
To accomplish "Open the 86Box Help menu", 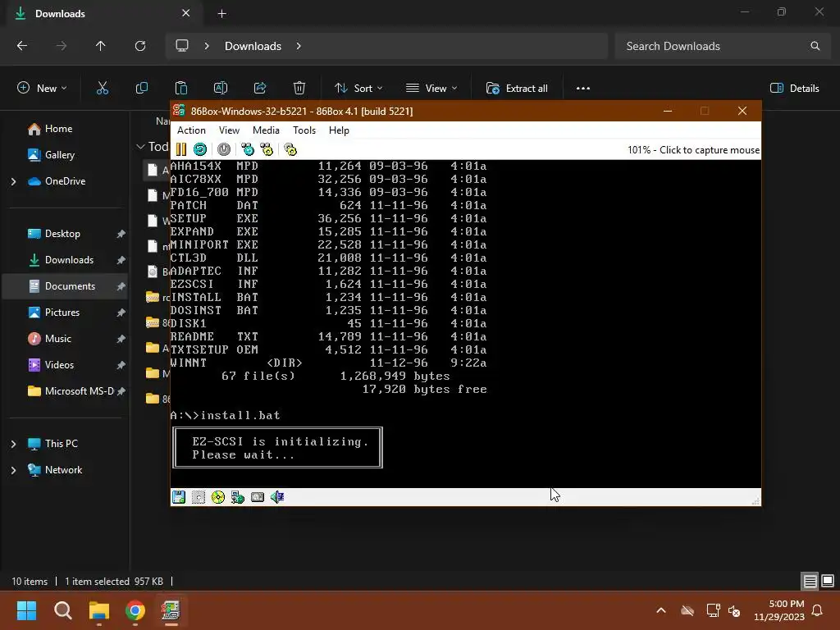I will click(339, 130).
